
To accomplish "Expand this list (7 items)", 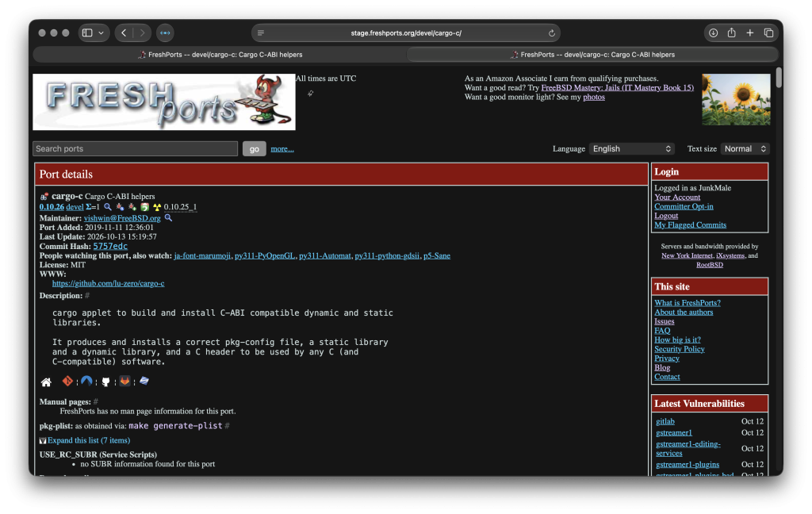I will pyautogui.click(x=89, y=440).
